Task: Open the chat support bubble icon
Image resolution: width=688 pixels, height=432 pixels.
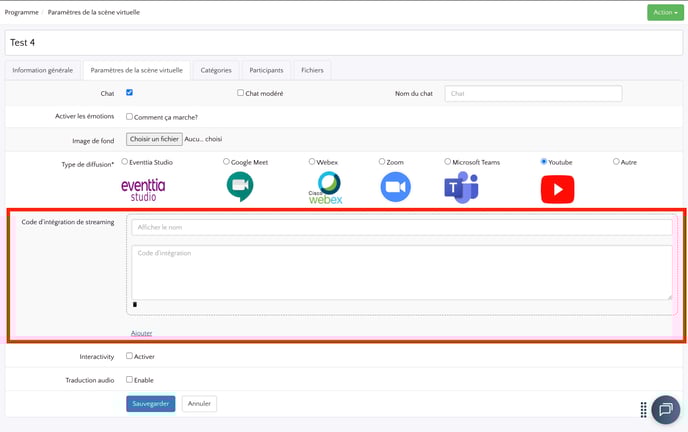Action: coord(665,410)
